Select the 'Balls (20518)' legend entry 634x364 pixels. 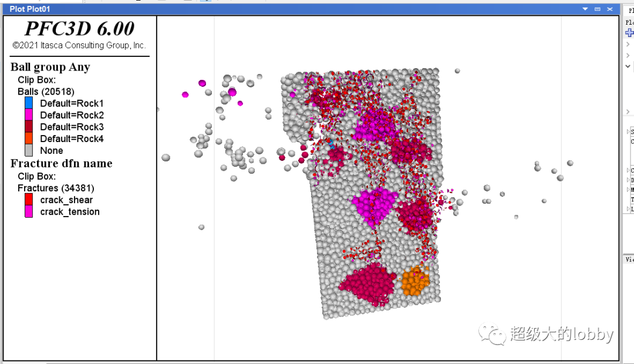46,92
